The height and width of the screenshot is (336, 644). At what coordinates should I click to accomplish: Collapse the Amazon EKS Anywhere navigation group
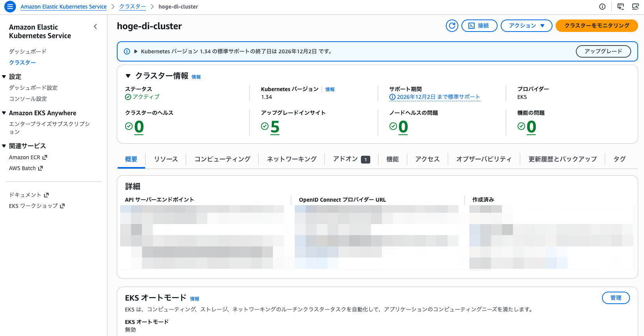4,113
